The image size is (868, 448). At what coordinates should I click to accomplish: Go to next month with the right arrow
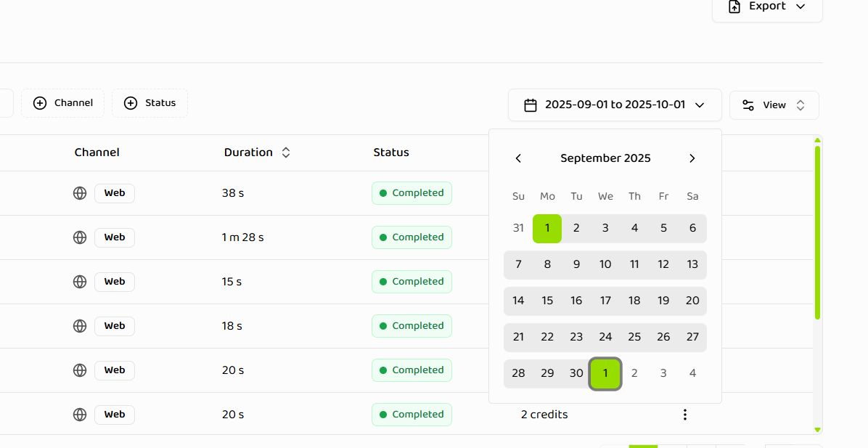click(692, 158)
